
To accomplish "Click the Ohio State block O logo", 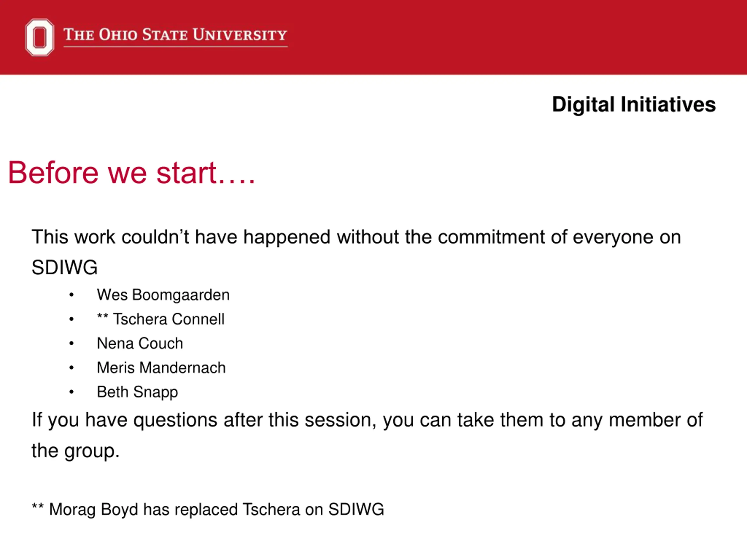I will 39,37.
